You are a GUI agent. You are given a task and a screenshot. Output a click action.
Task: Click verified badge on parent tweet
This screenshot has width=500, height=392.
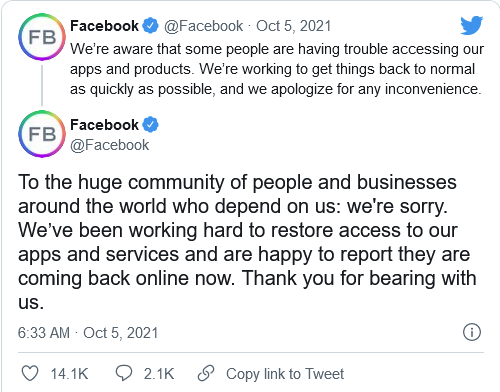pyautogui.click(x=151, y=26)
